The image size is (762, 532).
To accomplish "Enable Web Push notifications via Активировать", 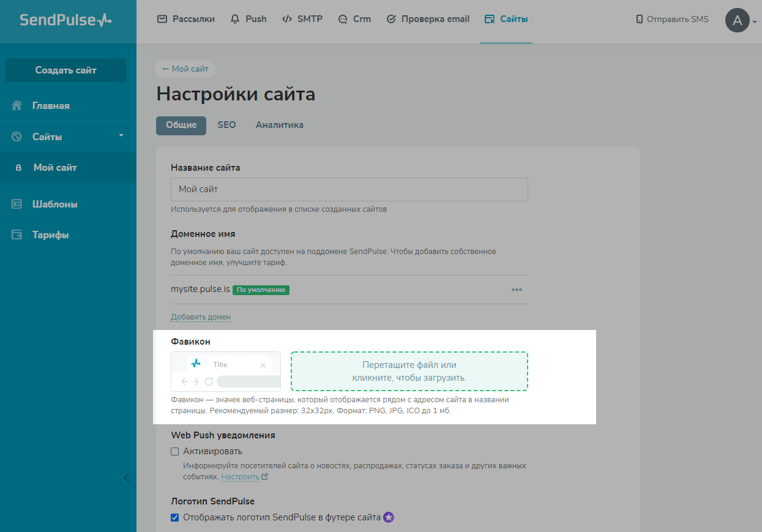I will [175, 451].
